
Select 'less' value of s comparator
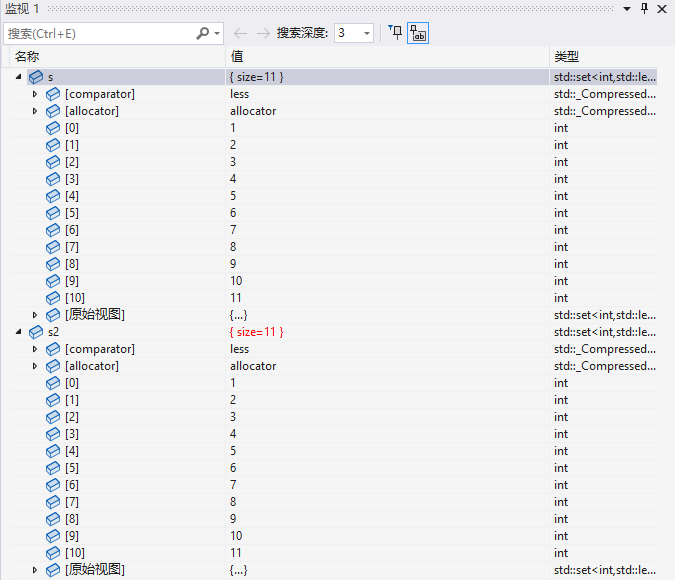pos(240,94)
